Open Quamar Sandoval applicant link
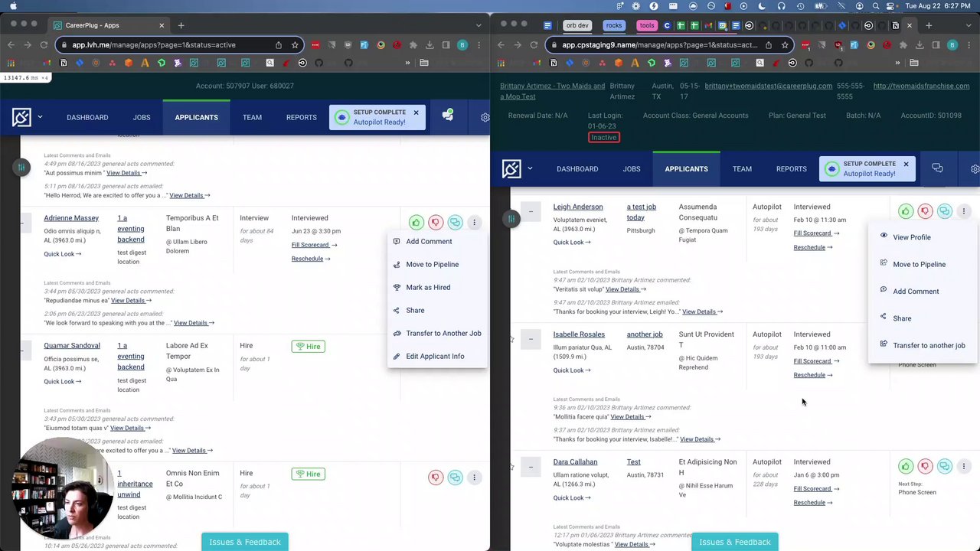This screenshot has height=551, width=980. (72, 346)
